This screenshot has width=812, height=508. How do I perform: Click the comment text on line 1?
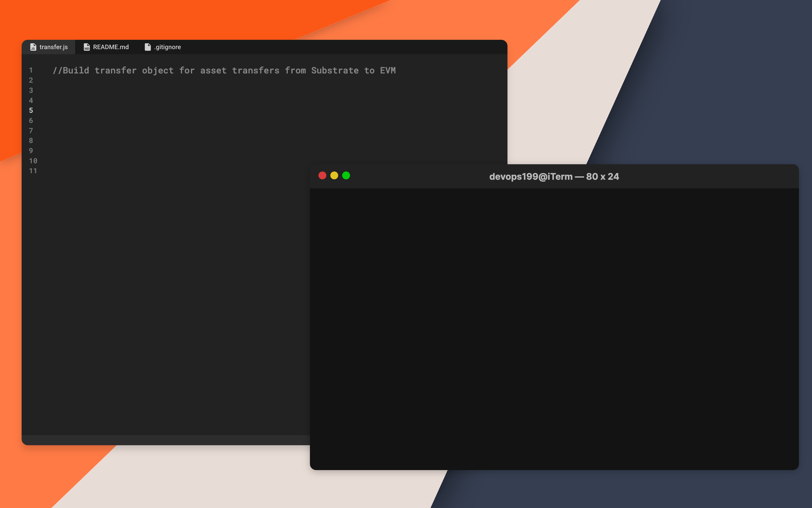224,71
